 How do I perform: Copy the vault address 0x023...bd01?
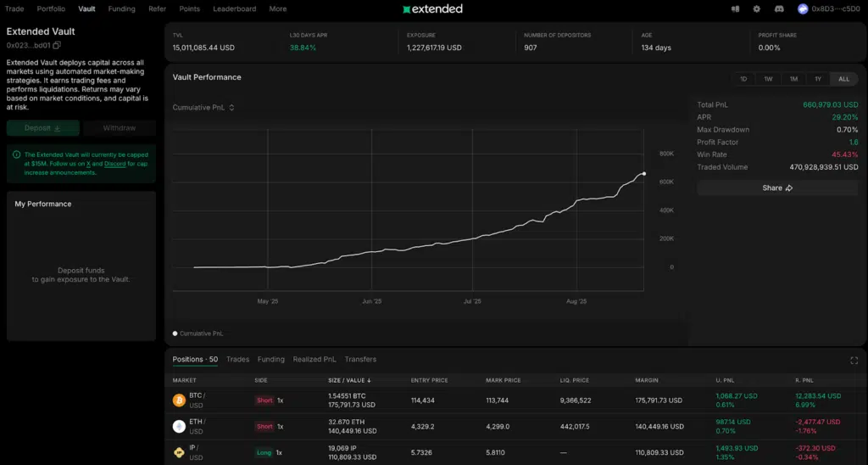pos(57,45)
